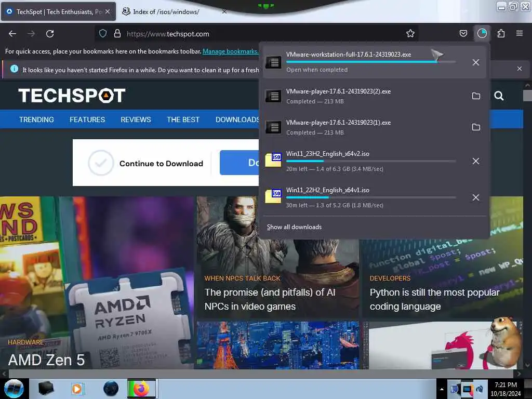Toggle the Firefox downloads panel button

coord(482,33)
